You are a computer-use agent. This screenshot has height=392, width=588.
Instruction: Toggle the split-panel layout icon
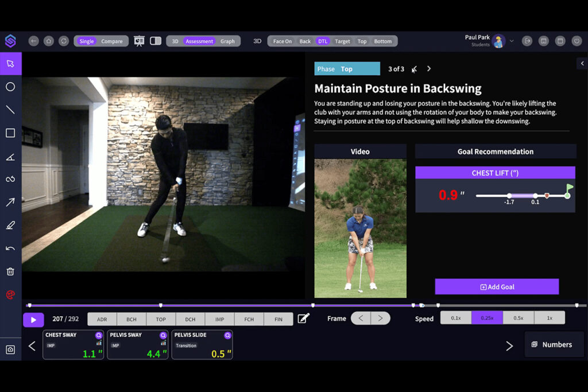coord(156,41)
